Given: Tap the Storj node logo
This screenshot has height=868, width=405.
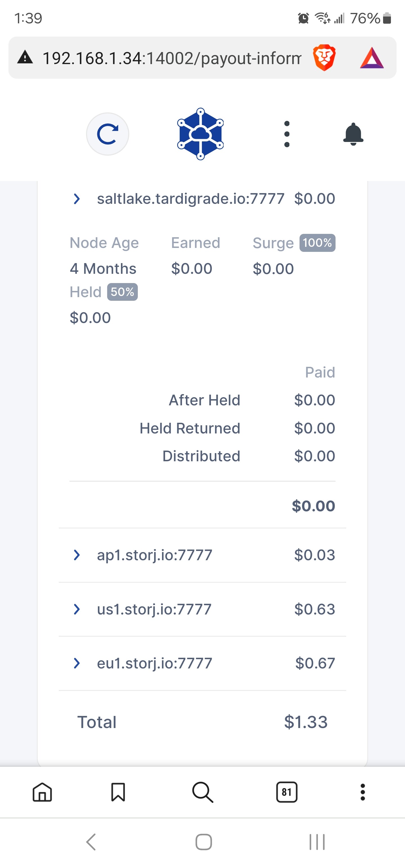Looking at the screenshot, I should click(x=200, y=134).
